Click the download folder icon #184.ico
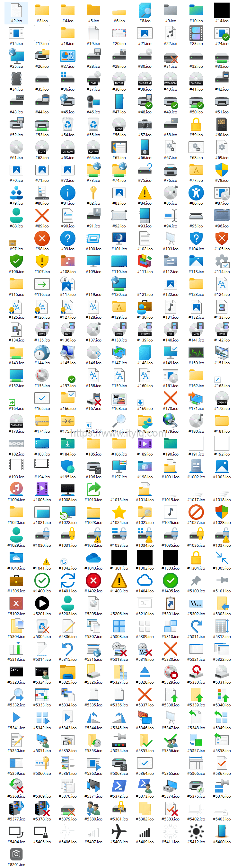Screen dimensions: 237x868 [68, 444]
